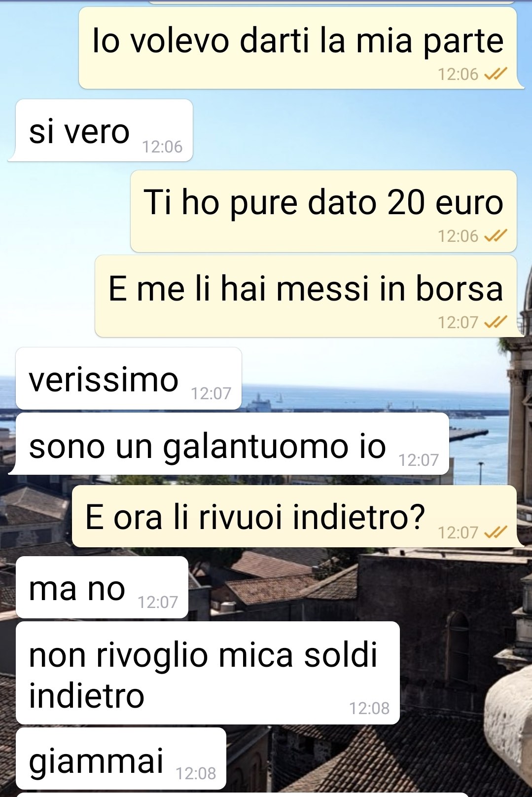The height and width of the screenshot is (797, 532).
Task: Tap the 12:07 timestamp beside 'ma no'
Action: click(x=158, y=603)
